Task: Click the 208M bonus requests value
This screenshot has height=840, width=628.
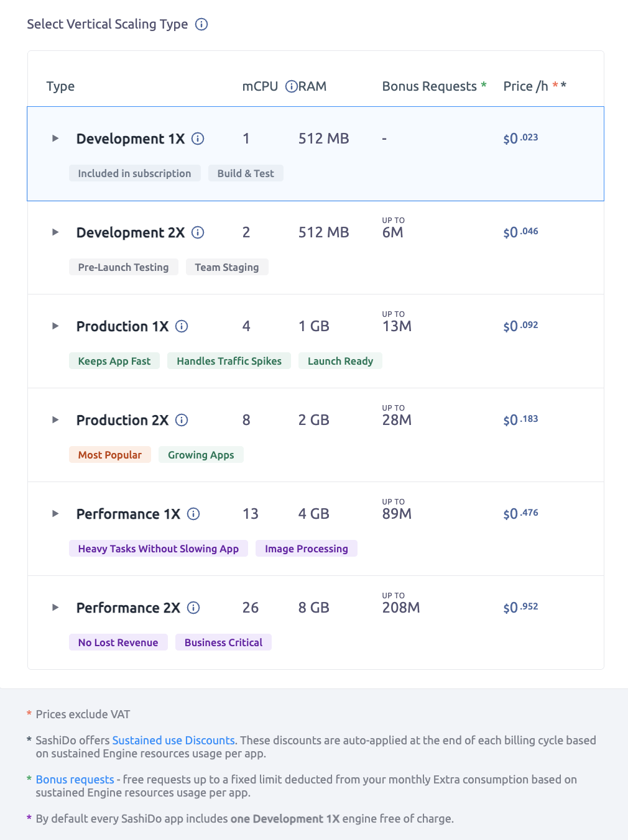Action: (401, 608)
